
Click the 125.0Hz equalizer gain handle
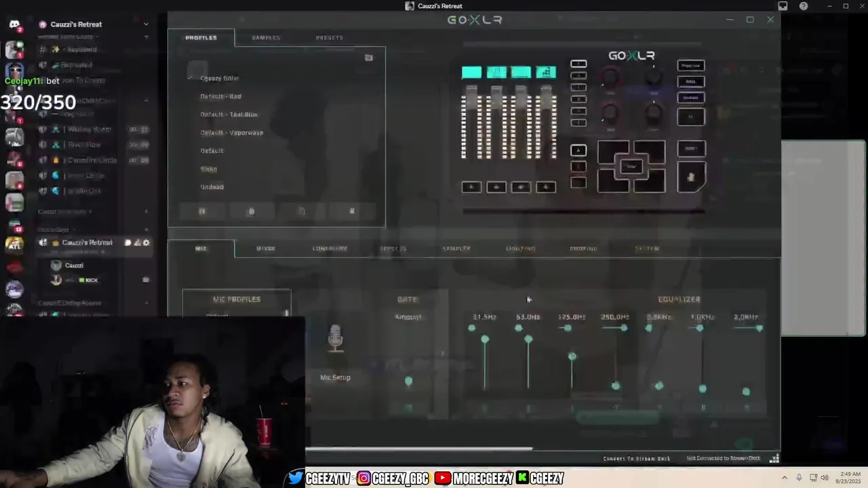(572, 357)
